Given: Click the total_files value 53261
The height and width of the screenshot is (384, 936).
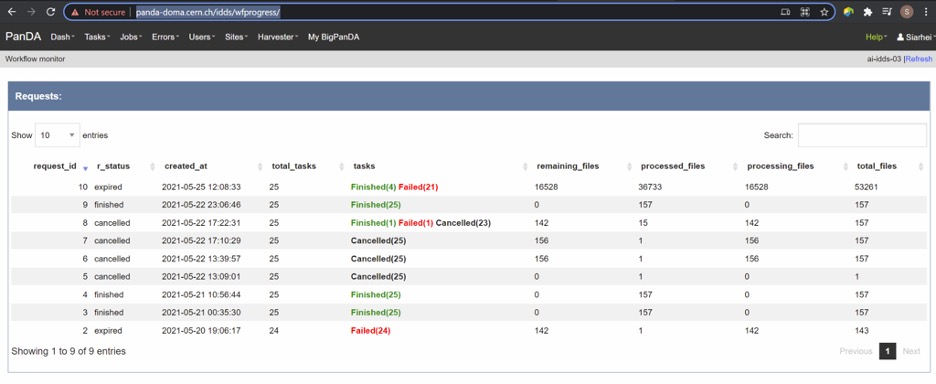Looking at the screenshot, I should (x=866, y=187).
